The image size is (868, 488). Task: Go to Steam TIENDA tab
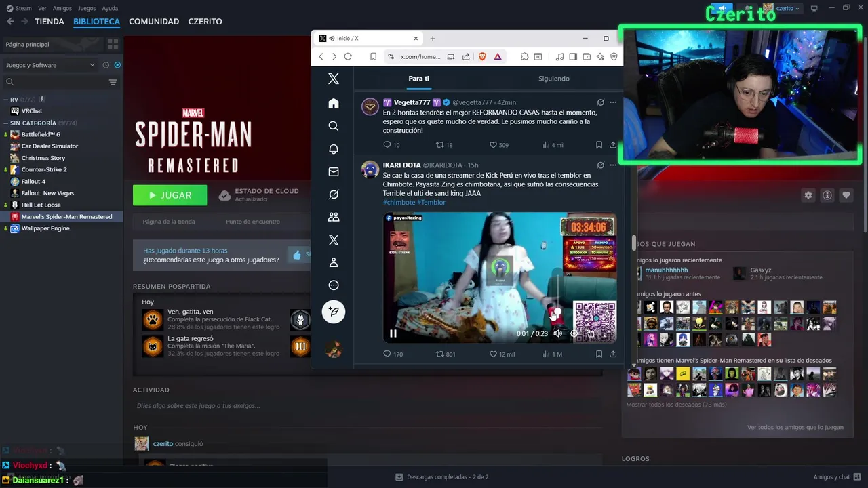pyautogui.click(x=50, y=22)
